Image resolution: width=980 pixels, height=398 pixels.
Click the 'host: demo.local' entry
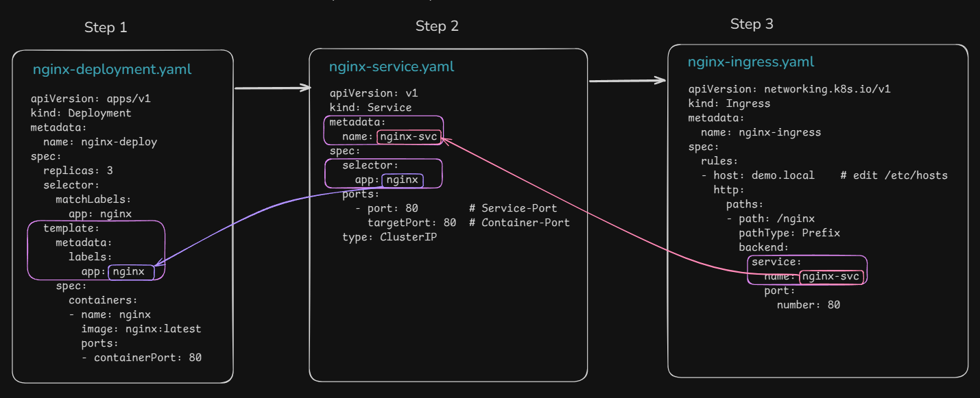tap(764, 175)
